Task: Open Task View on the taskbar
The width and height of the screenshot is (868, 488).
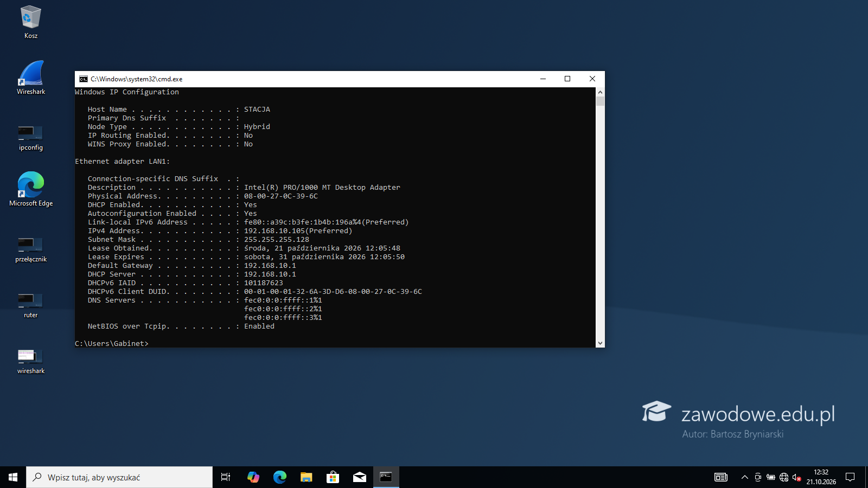Action: [226, 477]
